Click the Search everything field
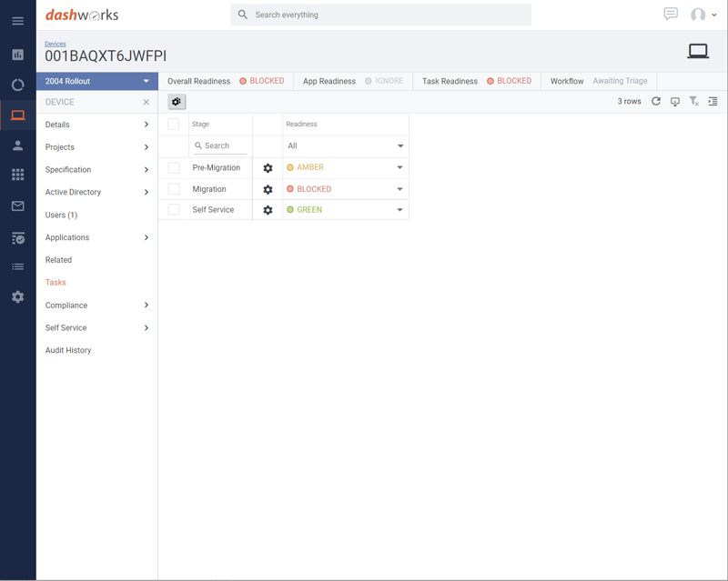728x581 pixels. coord(380,15)
